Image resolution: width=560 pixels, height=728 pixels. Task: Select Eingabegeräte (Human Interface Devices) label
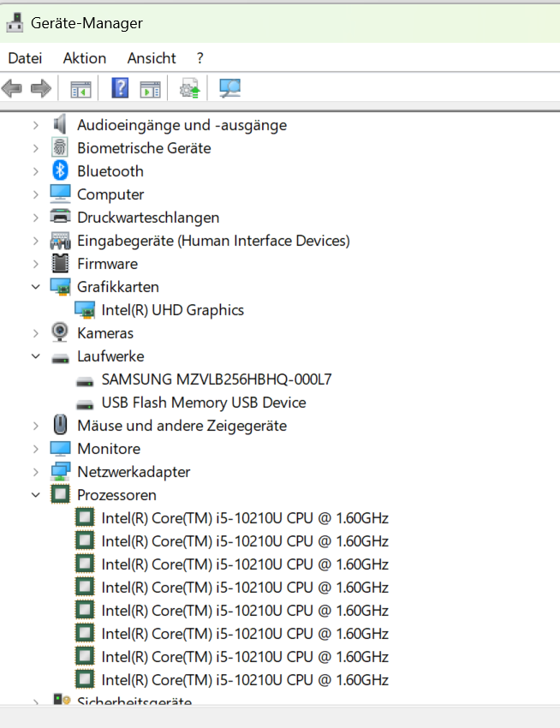pos(213,241)
